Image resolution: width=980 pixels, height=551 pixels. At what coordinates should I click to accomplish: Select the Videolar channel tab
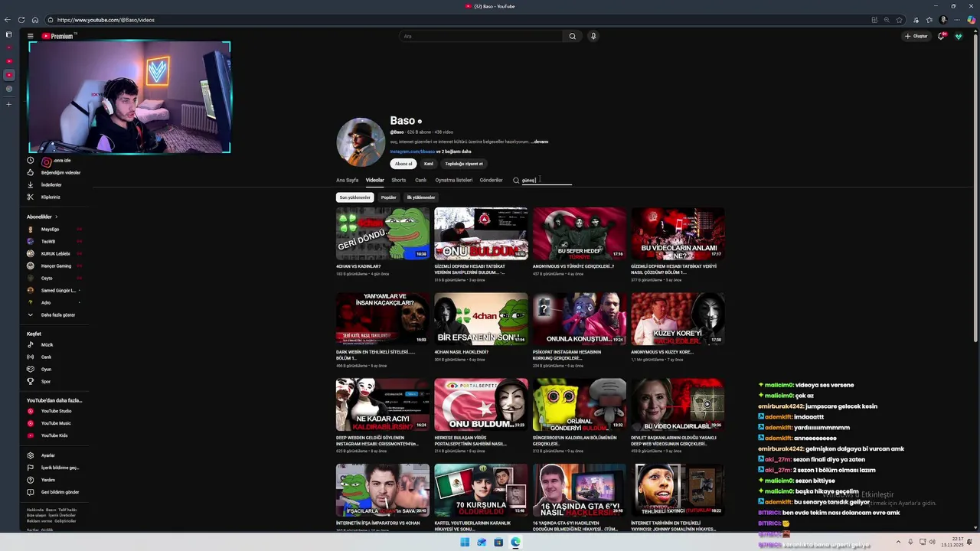point(375,180)
